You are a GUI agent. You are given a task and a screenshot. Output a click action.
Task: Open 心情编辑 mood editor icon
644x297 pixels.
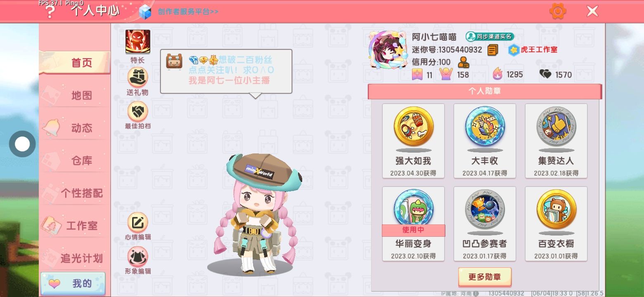click(138, 223)
